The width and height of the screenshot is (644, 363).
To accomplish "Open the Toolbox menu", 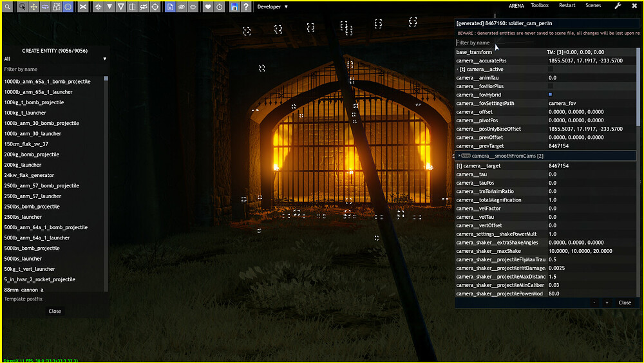I will pyautogui.click(x=540, y=5).
